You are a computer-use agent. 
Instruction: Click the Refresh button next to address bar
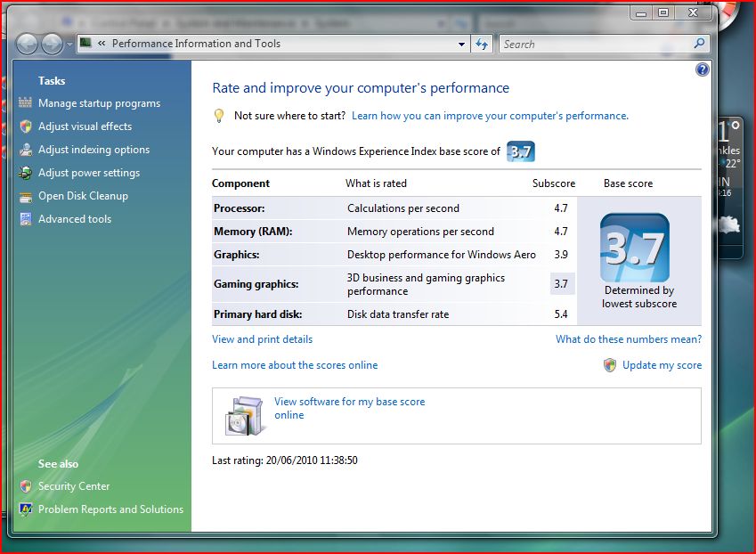pyautogui.click(x=482, y=44)
